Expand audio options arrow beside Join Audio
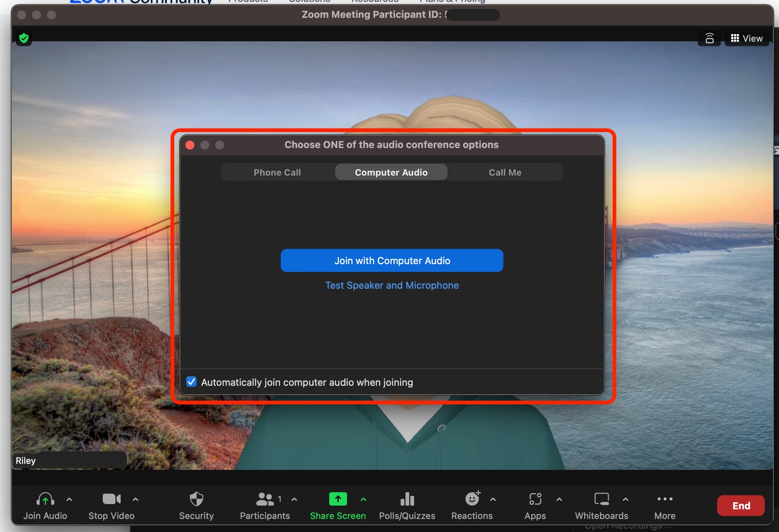 point(69,500)
